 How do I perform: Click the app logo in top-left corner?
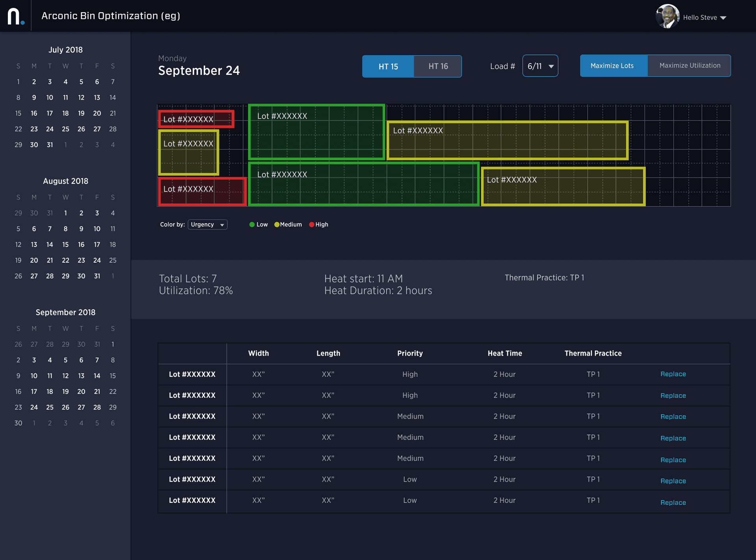click(x=16, y=16)
